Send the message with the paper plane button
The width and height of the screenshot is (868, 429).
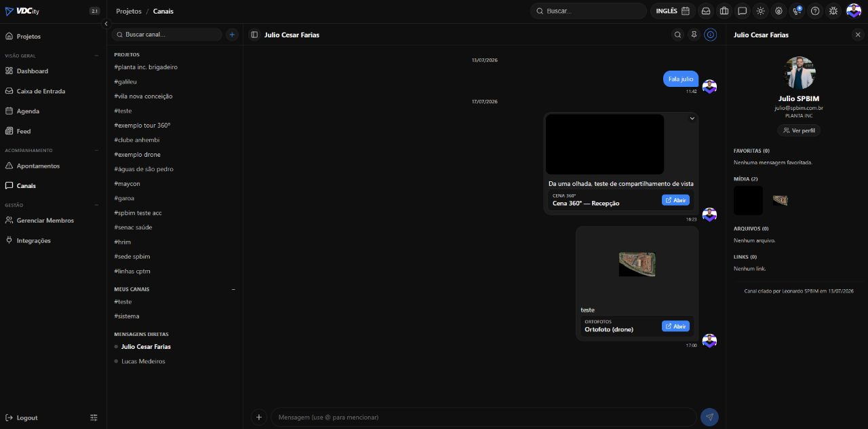pyautogui.click(x=709, y=417)
